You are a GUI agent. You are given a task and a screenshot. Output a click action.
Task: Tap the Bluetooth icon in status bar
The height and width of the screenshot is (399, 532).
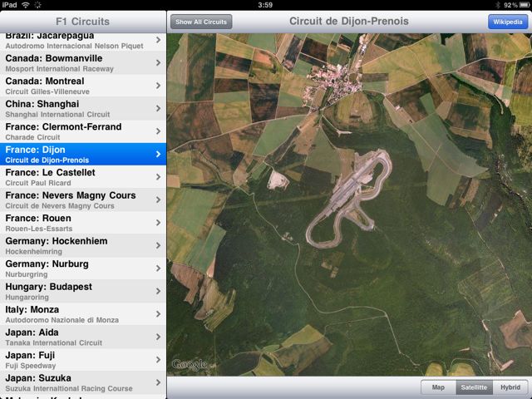(498, 5)
